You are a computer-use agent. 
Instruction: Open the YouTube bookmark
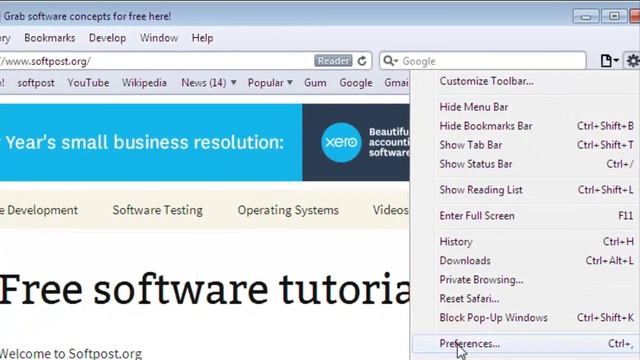pyautogui.click(x=88, y=83)
